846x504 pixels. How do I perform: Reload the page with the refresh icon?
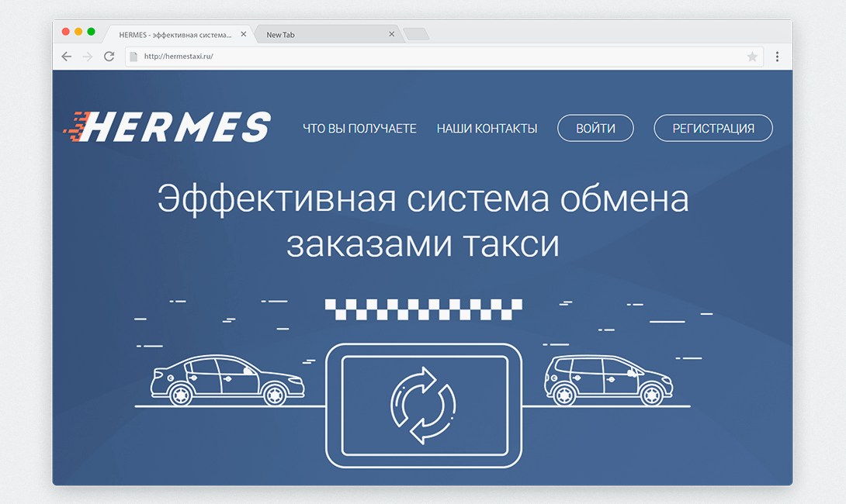[109, 57]
